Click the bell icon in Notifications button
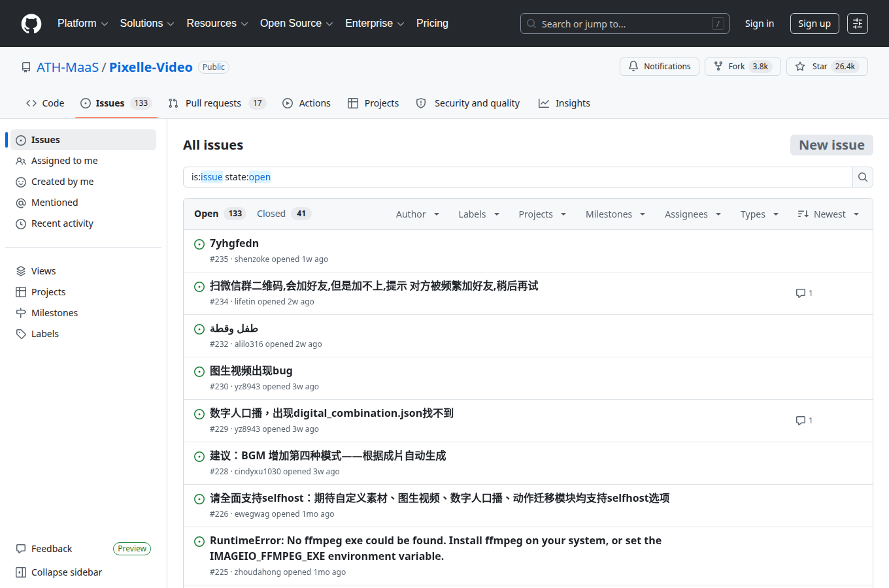Screen dimensions: 889x588 (x=633, y=67)
